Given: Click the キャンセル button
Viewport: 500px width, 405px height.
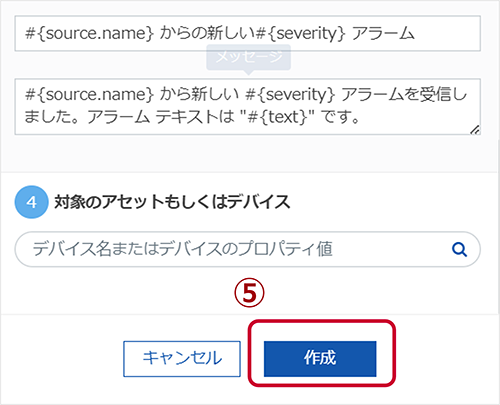Looking at the screenshot, I should tap(182, 359).
